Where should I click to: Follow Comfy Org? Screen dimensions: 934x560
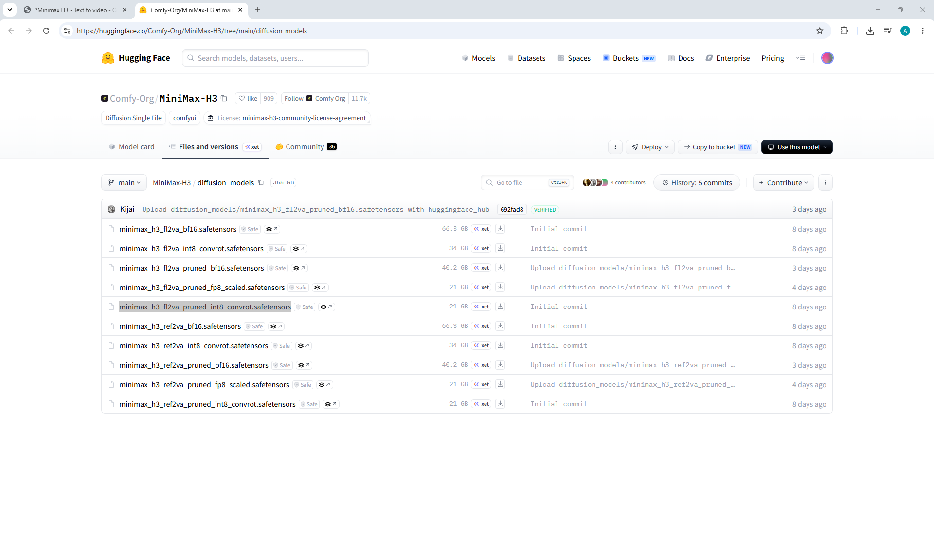pyautogui.click(x=315, y=98)
